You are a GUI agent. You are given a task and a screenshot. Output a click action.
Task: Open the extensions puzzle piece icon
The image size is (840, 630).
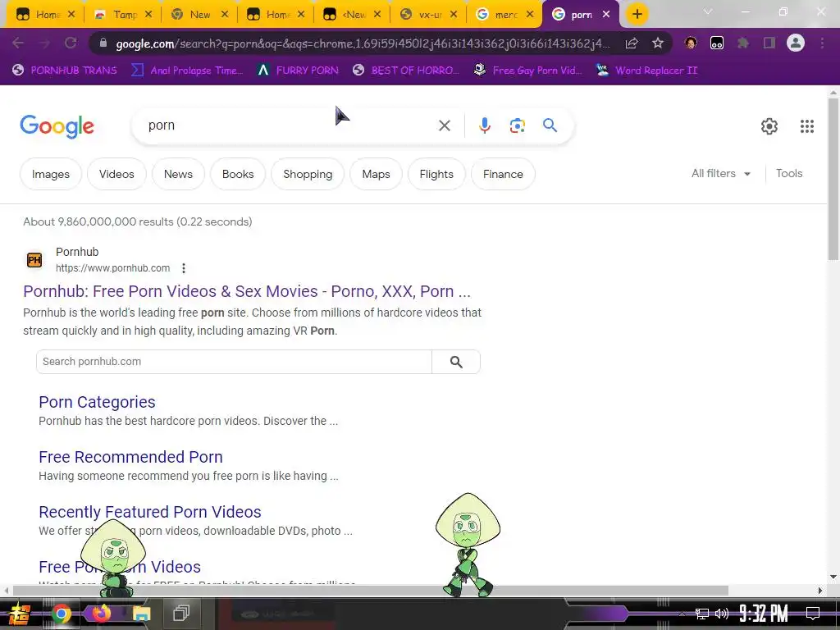pyautogui.click(x=743, y=43)
